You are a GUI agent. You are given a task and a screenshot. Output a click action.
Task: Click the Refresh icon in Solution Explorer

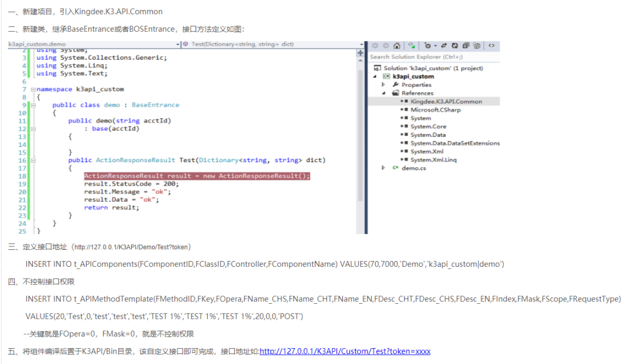(x=455, y=46)
